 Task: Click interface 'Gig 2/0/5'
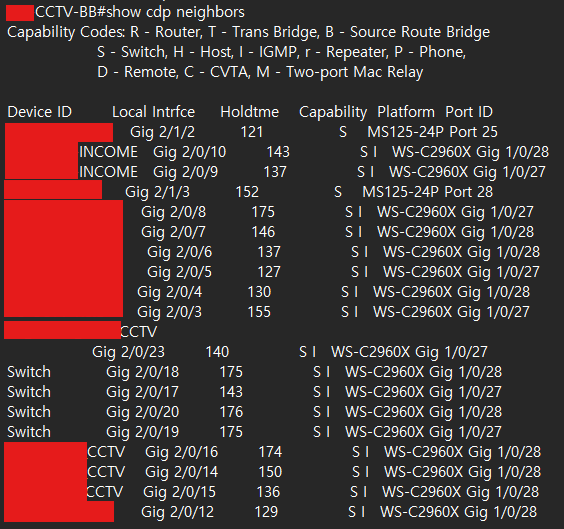179,272
